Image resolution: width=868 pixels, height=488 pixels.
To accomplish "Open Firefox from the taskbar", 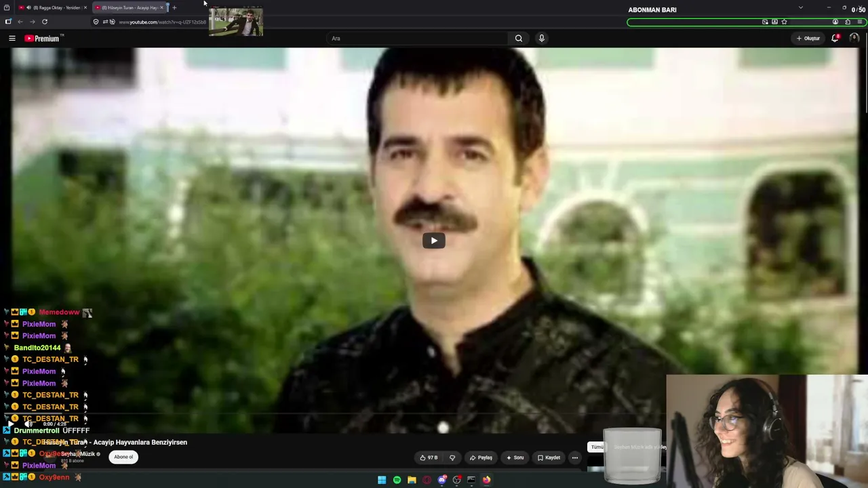I will click(486, 480).
